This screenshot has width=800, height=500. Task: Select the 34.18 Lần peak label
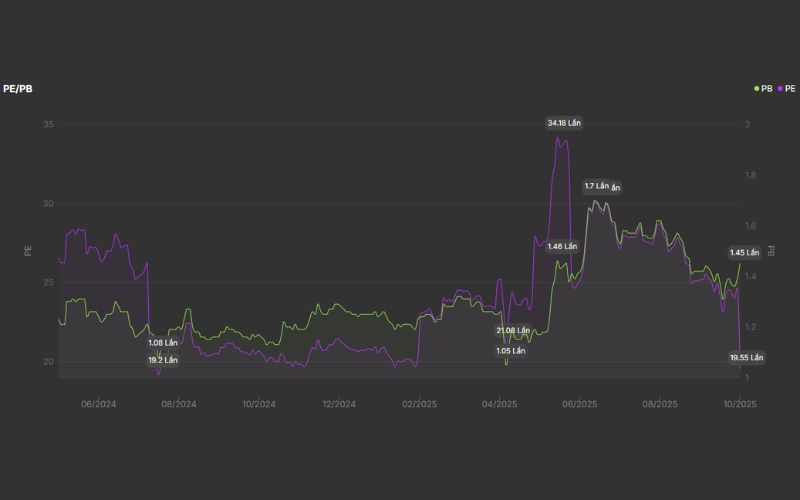tap(563, 123)
